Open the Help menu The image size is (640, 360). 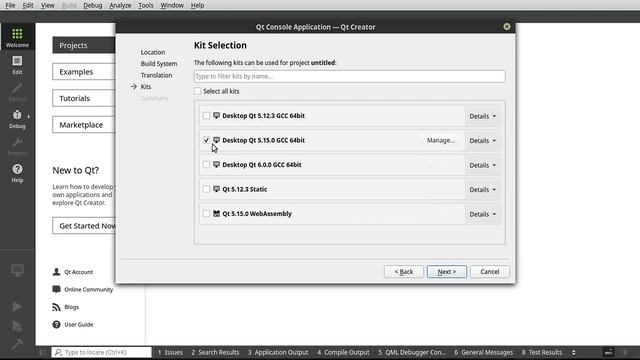(x=198, y=5)
